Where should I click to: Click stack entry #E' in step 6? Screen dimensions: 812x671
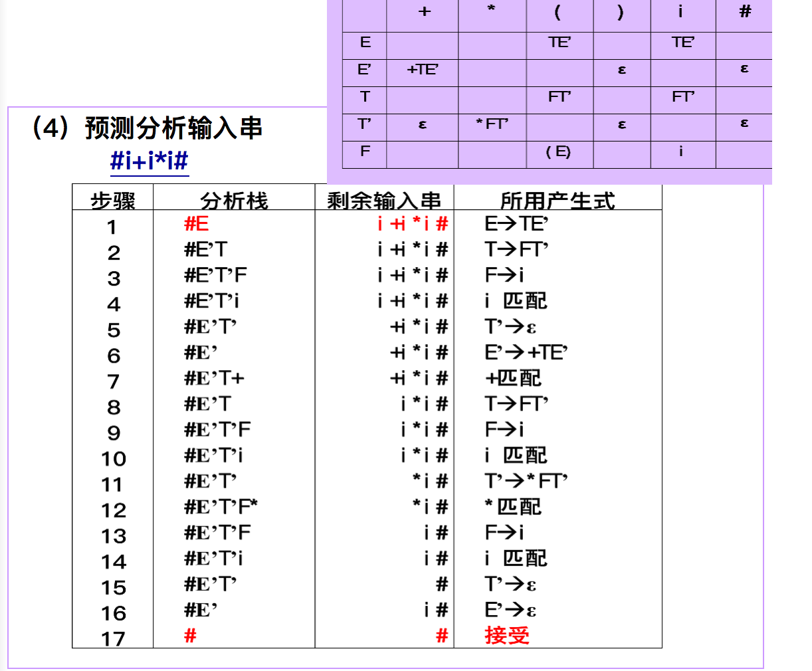[x=201, y=352]
